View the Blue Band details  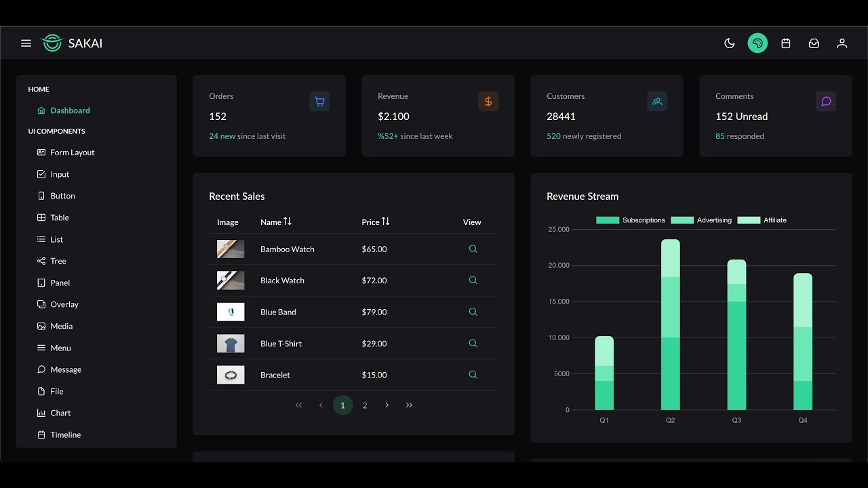pos(473,312)
